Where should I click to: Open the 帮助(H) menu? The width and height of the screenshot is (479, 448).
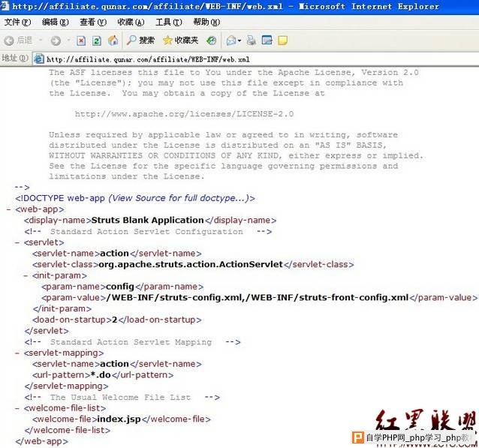point(206,23)
